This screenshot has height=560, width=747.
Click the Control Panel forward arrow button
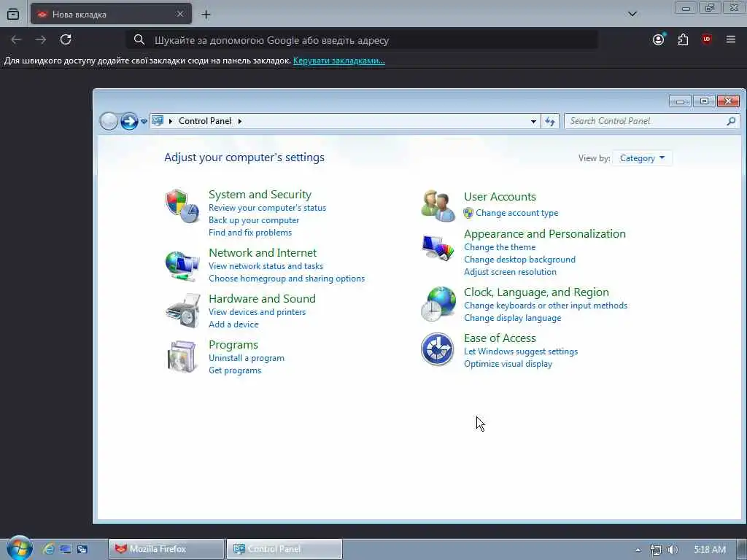[x=128, y=121]
